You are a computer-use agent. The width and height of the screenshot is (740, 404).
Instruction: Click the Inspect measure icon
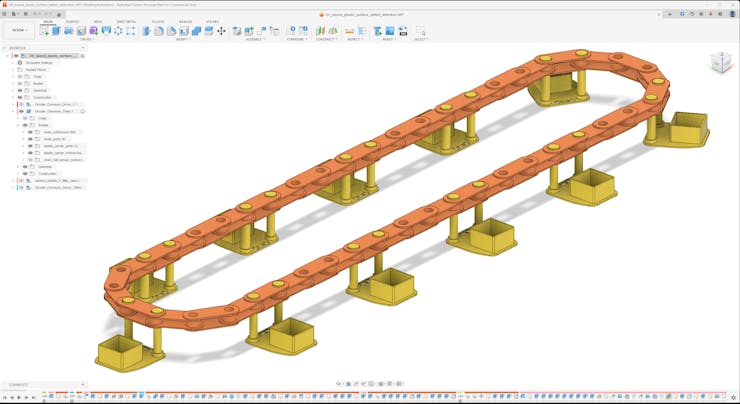[x=350, y=31]
